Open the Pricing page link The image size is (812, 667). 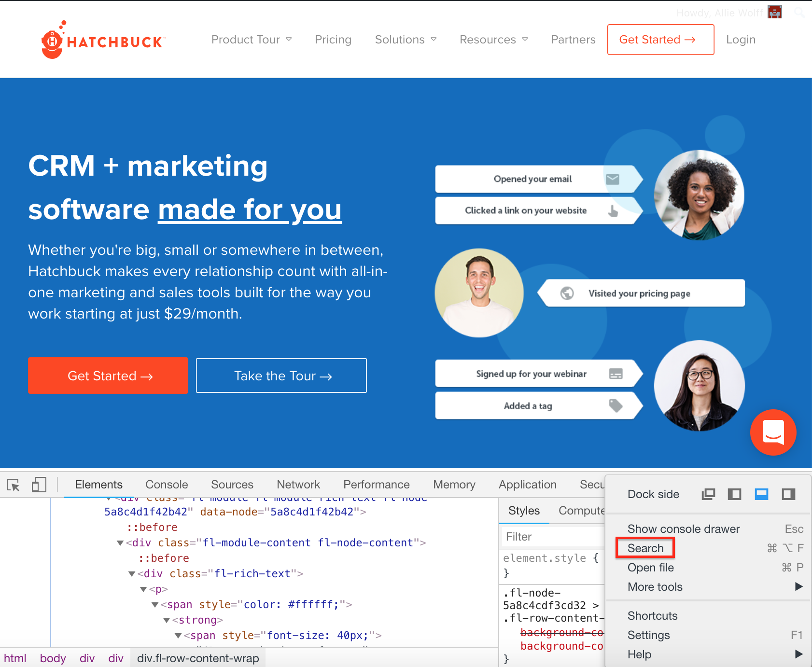click(x=333, y=40)
